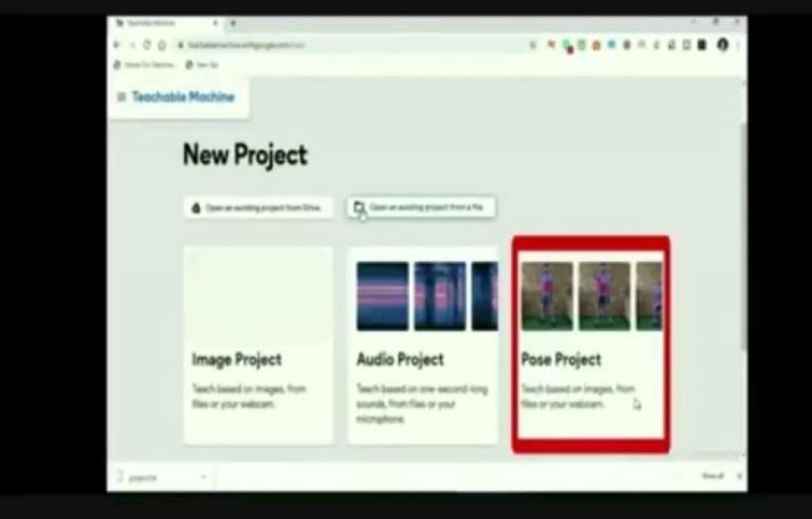Expand the downloaded file options chevron
Screen dimensions: 812x519
pyautogui.click(x=203, y=477)
